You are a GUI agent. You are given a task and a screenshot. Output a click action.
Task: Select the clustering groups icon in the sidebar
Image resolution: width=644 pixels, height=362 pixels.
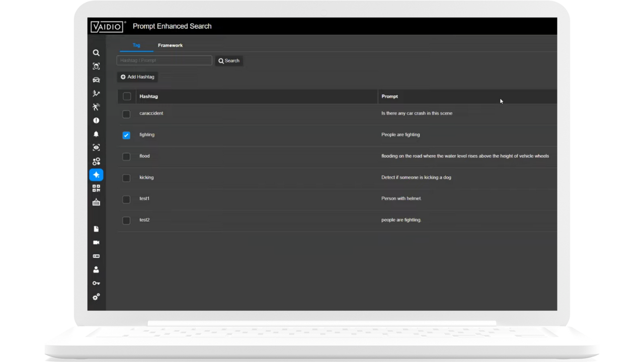click(x=96, y=161)
